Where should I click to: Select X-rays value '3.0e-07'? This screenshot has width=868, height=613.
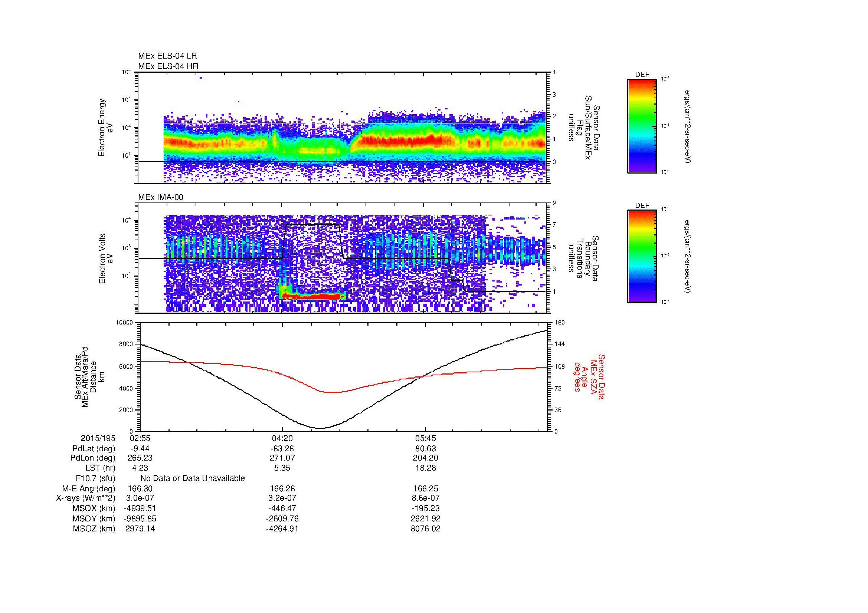[140, 498]
